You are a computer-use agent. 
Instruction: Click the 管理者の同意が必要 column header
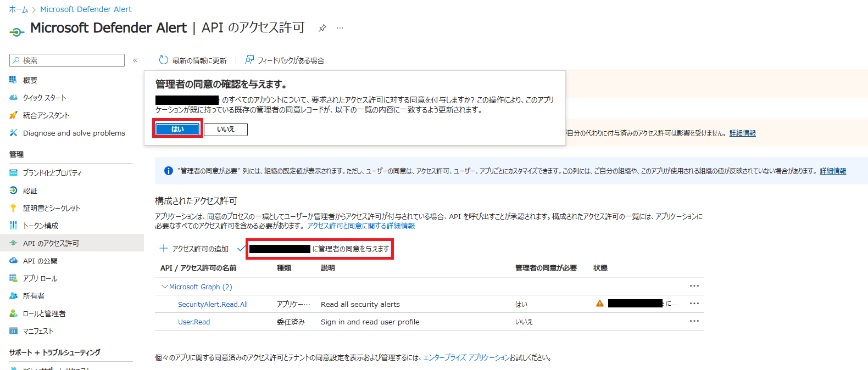pos(546,268)
